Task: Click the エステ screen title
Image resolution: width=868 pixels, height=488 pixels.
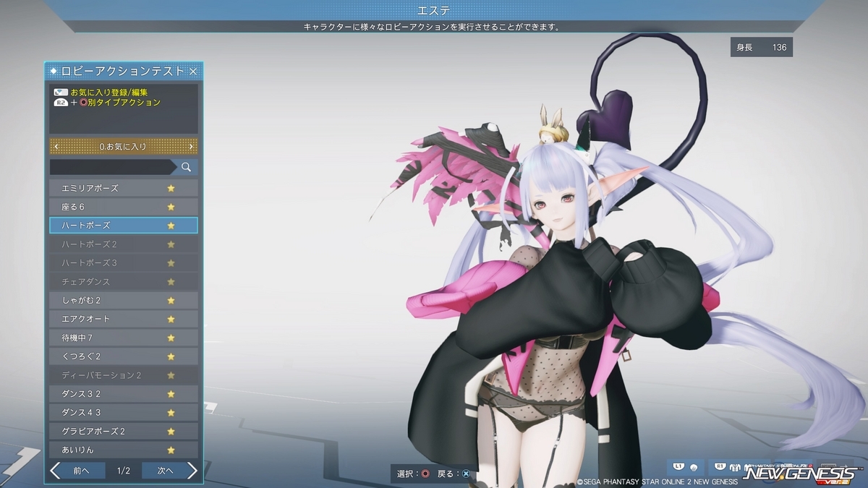Action: pos(434,10)
